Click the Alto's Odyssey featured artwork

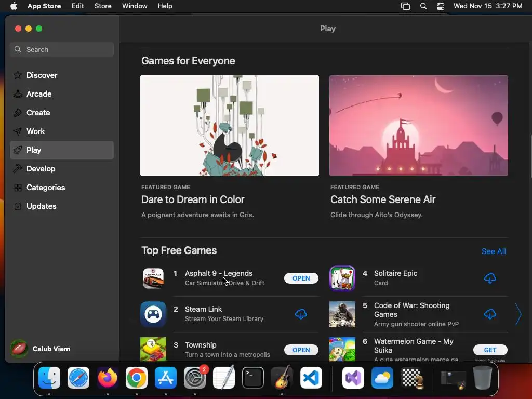418,125
